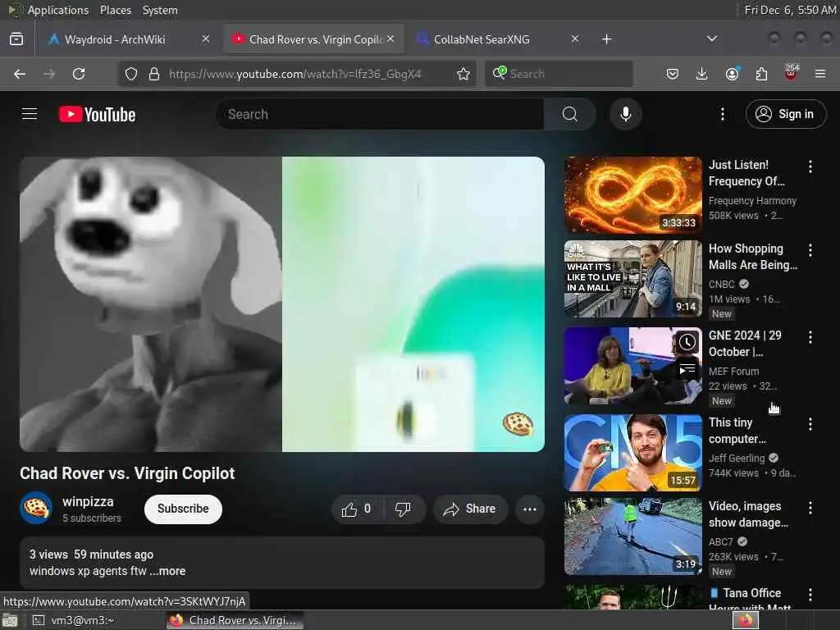840x630 pixels.
Task: Click the clock Fri Dec 6, 5:50 AM
Action: [790, 10]
